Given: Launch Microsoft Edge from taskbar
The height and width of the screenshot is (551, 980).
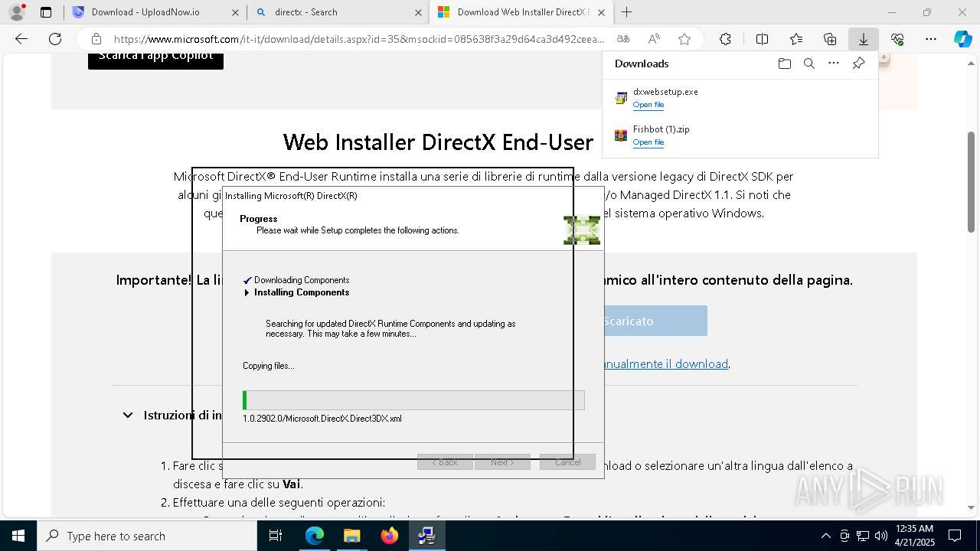Looking at the screenshot, I should click(x=315, y=536).
